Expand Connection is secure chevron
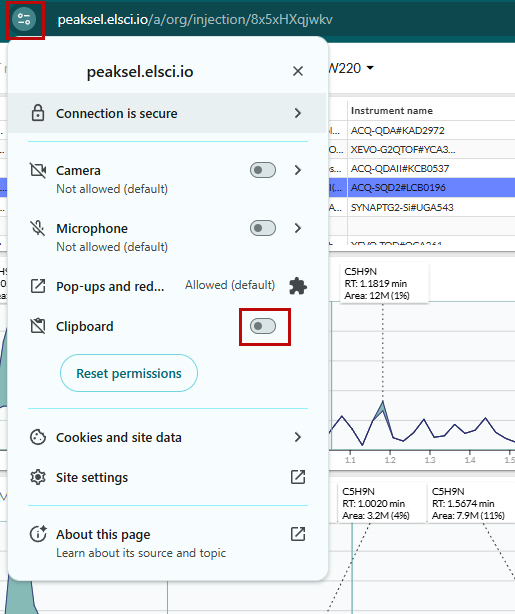515x614 pixels. pos(298,113)
